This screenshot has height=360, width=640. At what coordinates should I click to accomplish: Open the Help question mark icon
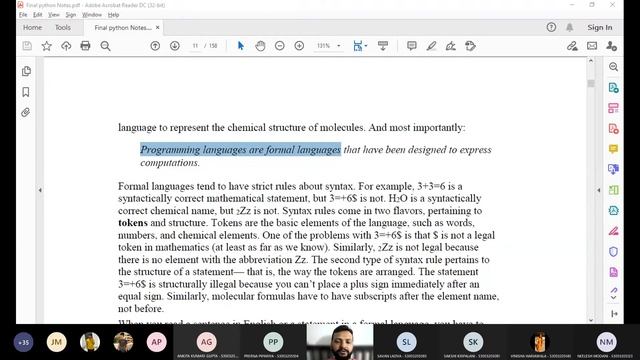[551, 27]
